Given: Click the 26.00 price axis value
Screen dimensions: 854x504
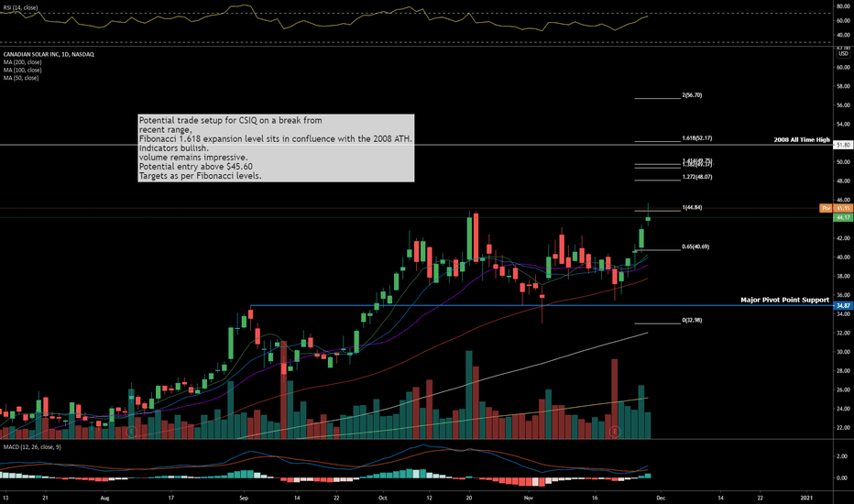Looking at the screenshot, I should pyautogui.click(x=843, y=390).
